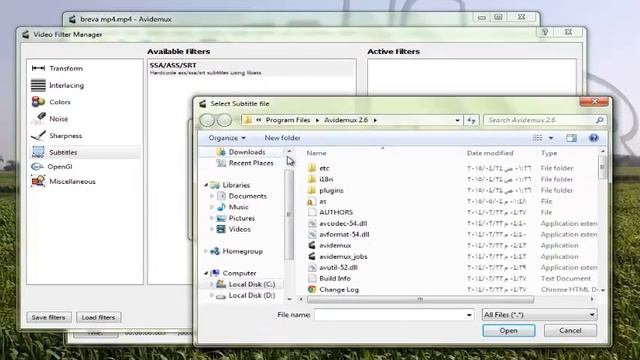Open the Organize menu
640x360 pixels.
(227, 138)
